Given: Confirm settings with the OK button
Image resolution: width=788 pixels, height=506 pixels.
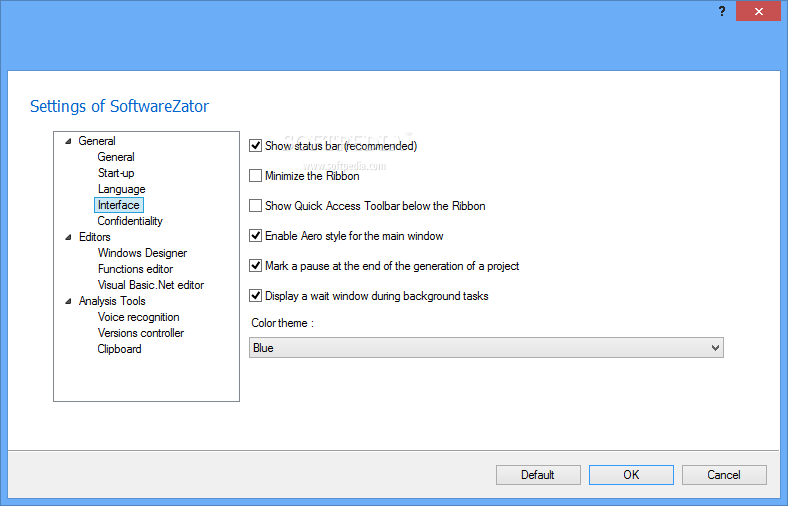Looking at the screenshot, I should [631, 475].
